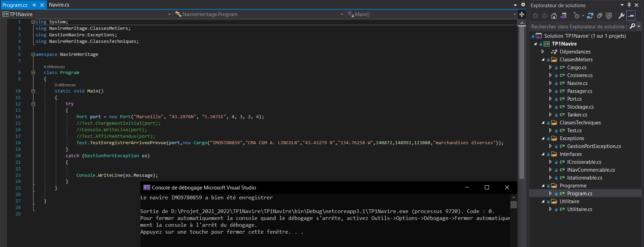Image resolution: width=644 pixels, height=247 pixels.
Task: Select Programme folder
Action: tap(573, 186)
